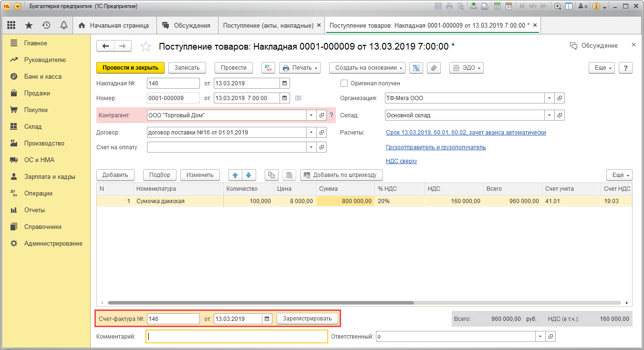Open Организация card via open-form icon
The width and height of the screenshot is (644, 350).
click(560, 98)
